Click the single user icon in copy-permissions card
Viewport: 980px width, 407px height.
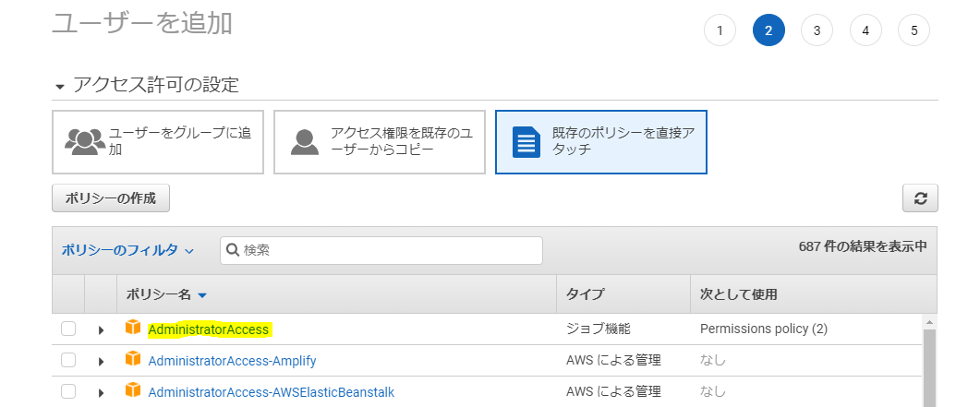(305, 142)
